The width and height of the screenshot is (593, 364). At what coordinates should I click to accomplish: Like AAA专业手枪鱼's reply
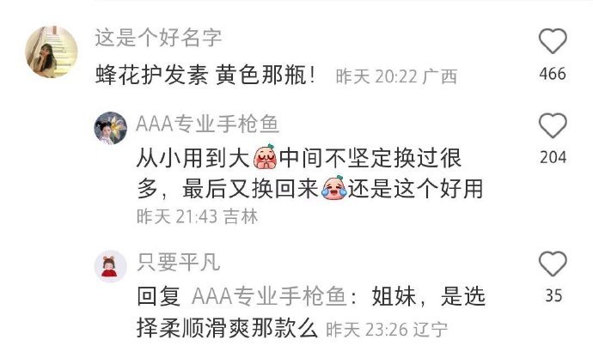(553, 125)
